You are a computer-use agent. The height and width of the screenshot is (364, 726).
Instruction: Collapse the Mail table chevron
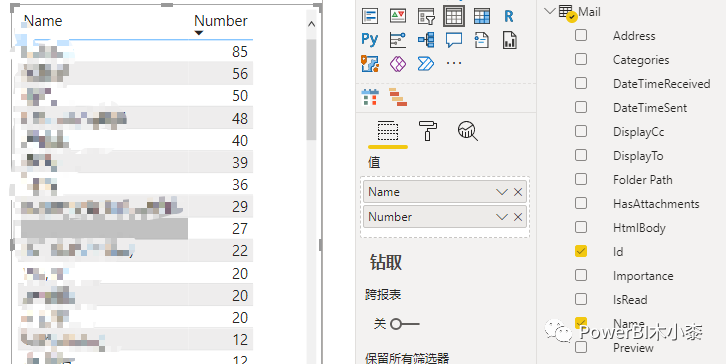pos(550,11)
